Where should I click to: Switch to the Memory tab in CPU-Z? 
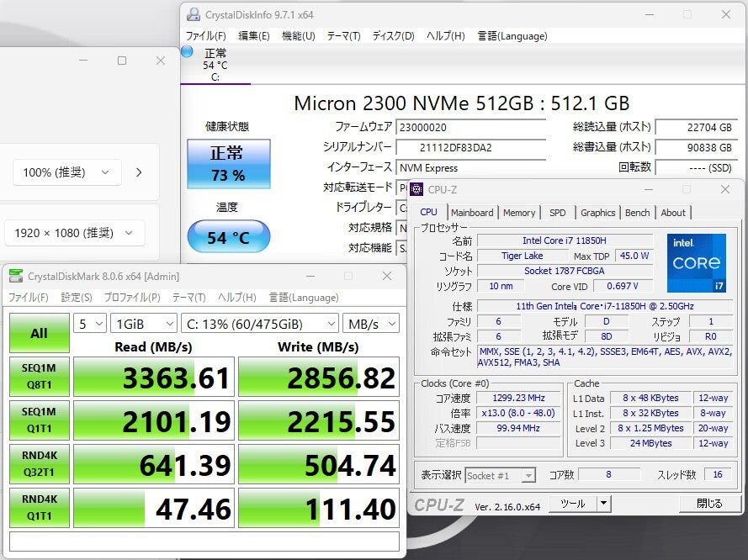(519, 213)
